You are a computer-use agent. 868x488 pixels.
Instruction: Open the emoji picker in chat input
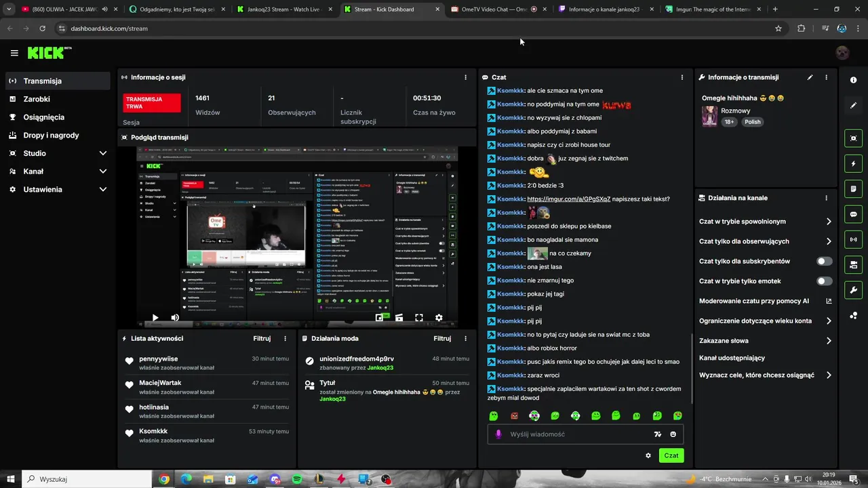(673, 434)
